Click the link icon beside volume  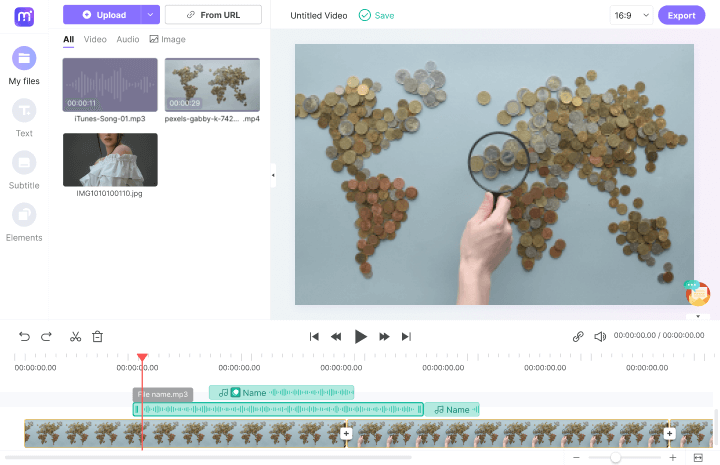coord(578,337)
